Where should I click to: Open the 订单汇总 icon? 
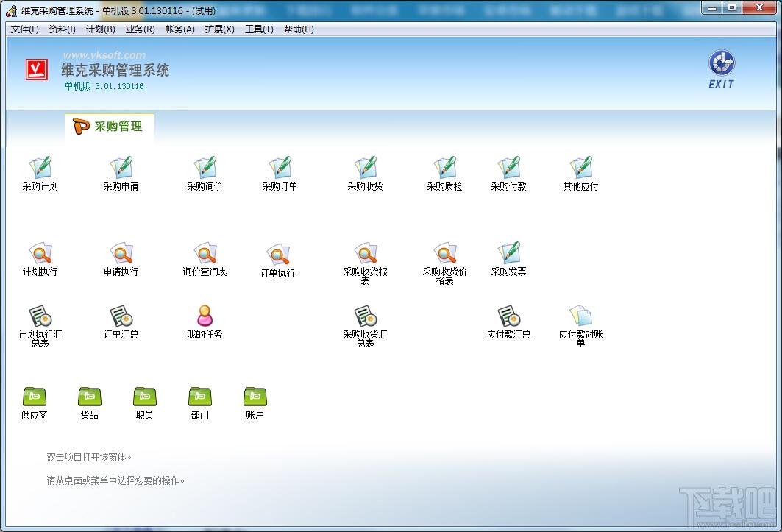pyautogui.click(x=121, y=316)
